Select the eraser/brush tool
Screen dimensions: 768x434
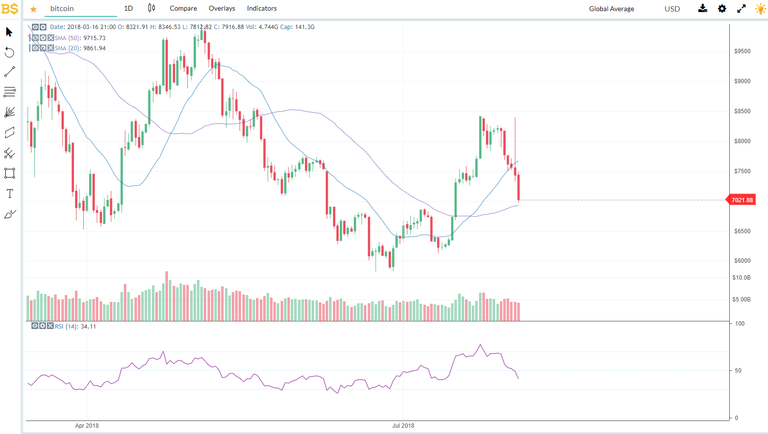pyautogui.click(x=9, y=214)
